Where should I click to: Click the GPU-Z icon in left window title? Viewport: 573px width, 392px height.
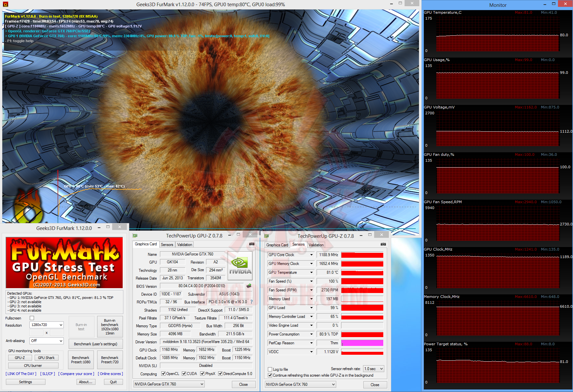pyautogui.click(x=135, y=236)
